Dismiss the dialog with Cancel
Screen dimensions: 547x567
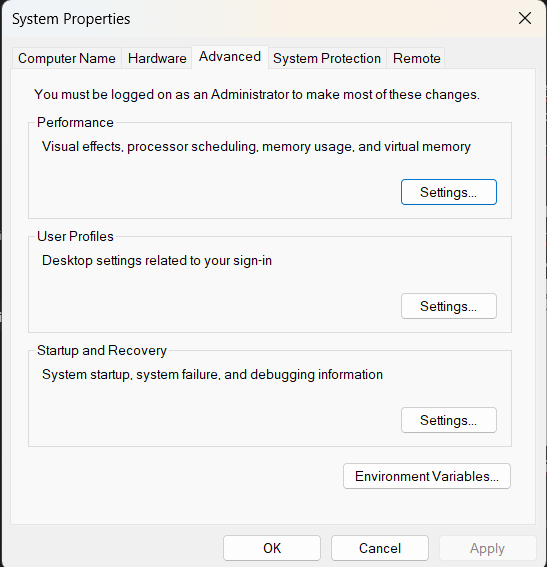pos(380,548)
